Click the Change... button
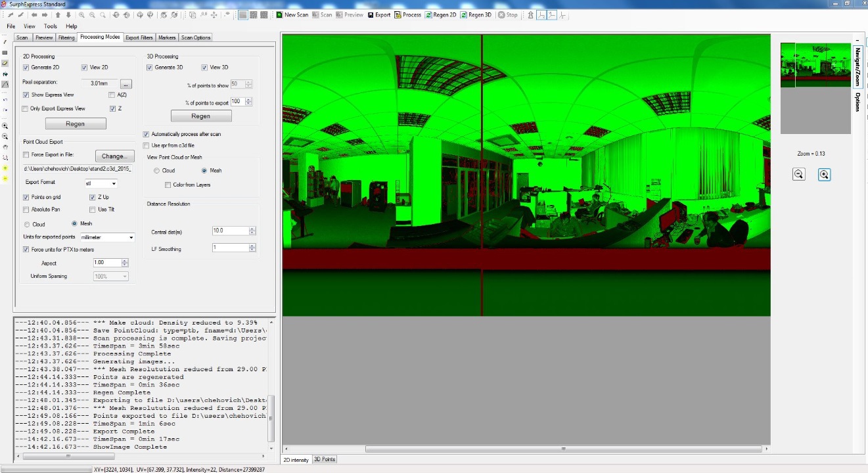 click(114, 156)
